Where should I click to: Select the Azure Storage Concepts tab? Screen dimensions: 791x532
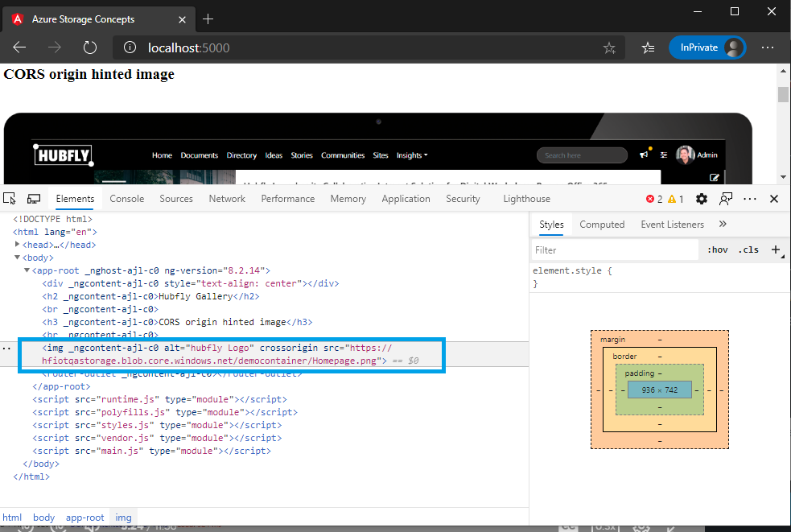click(x=99, y=19)
